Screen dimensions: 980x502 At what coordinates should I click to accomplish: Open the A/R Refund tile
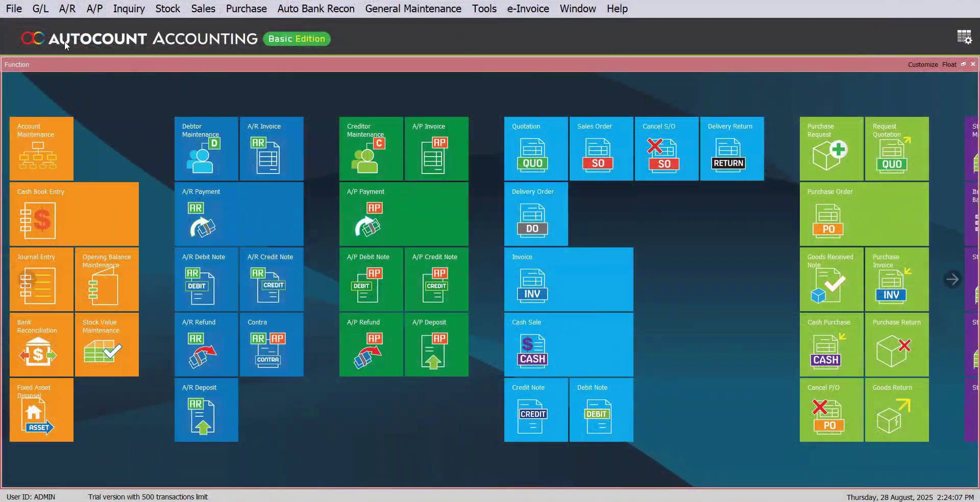206,344
